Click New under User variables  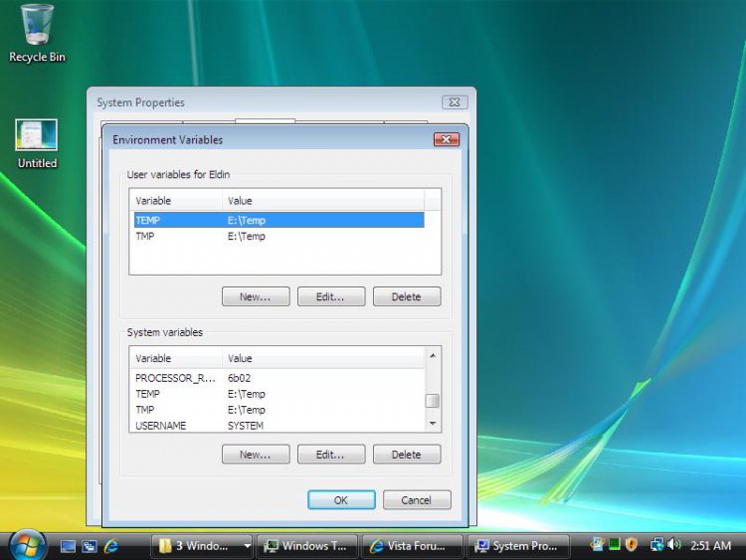click(255, 296)
